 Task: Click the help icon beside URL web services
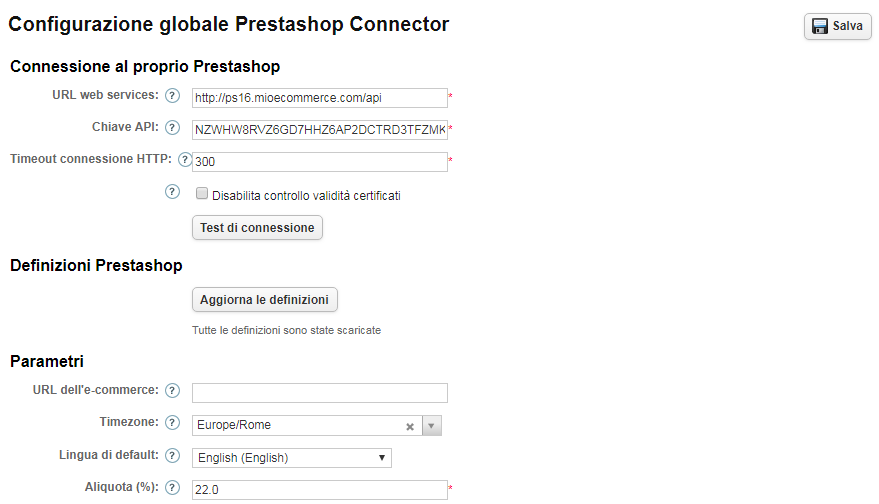tap(172, 96)
